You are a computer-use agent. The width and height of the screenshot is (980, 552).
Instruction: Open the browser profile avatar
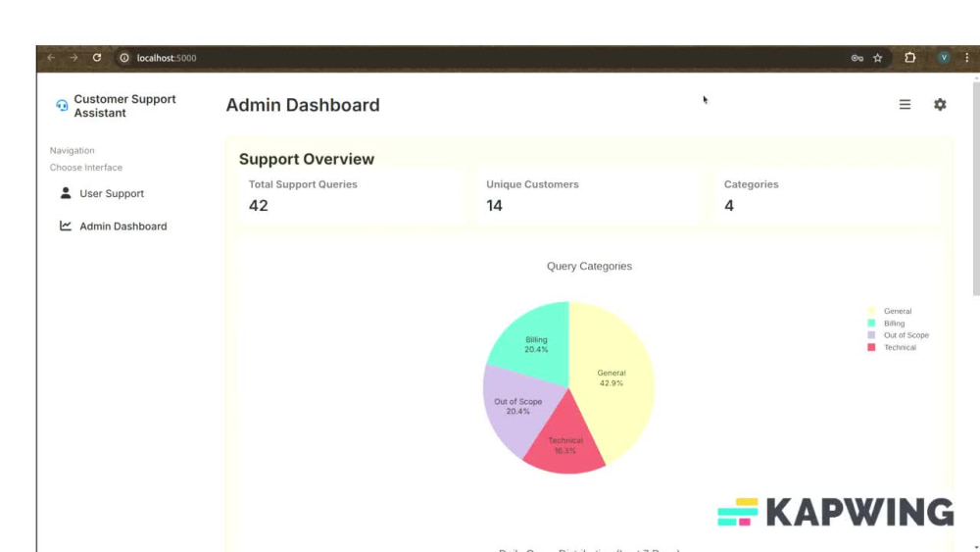point(944,58)
